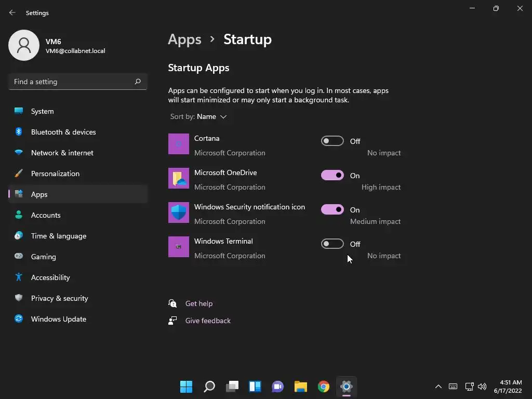Expand the Sort by Name dropdown
The image size is (532, 399).
198,116
